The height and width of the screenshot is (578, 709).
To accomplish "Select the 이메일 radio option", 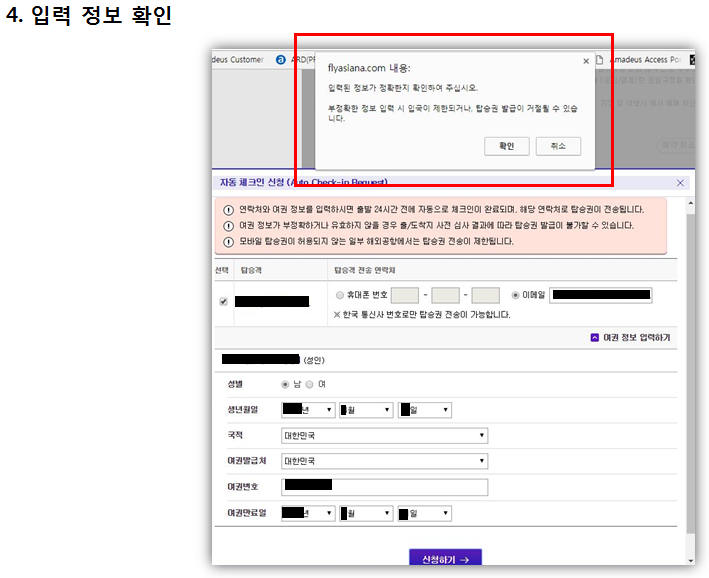I will (516, 295).
